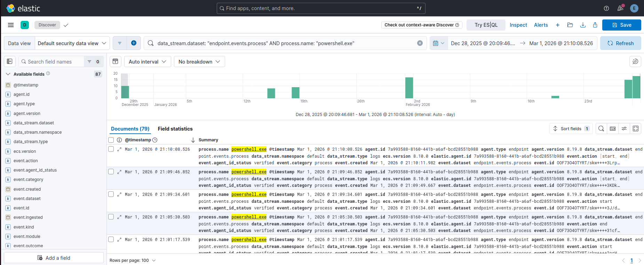Screen dimensions: 644x265
Task: Select the row checkbox for 21:09:34.601
Action: pos(111,194)
